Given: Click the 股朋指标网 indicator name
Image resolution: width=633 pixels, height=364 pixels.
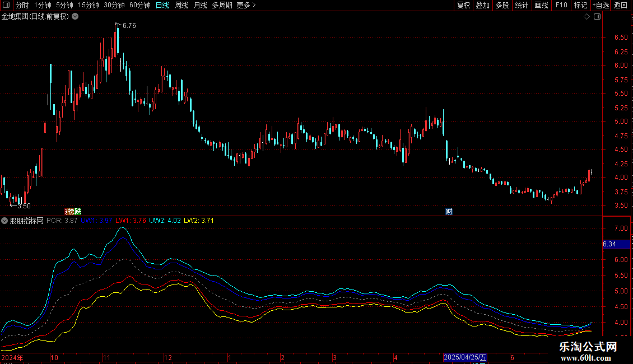Looking at the screenshot, I should tap(27, 221).
